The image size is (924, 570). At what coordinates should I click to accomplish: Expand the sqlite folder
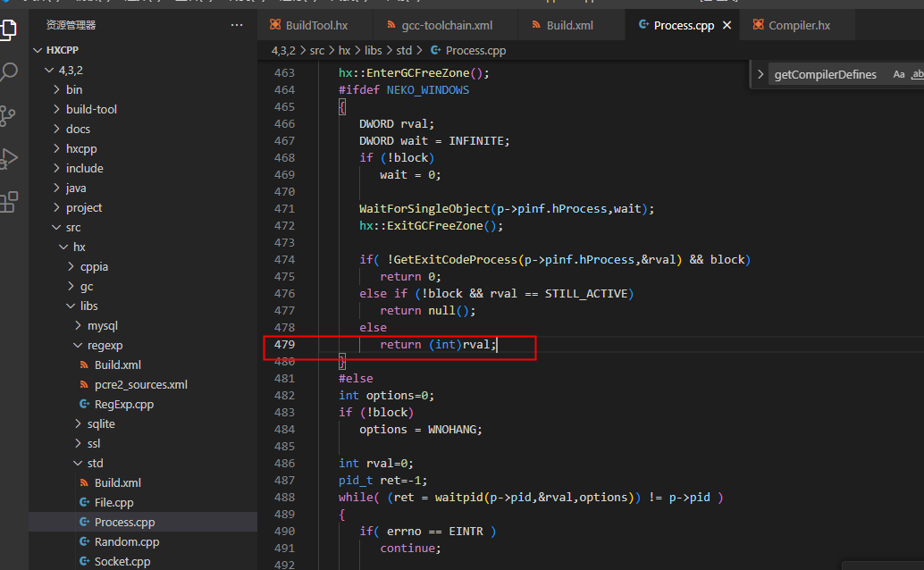[101, 423]
